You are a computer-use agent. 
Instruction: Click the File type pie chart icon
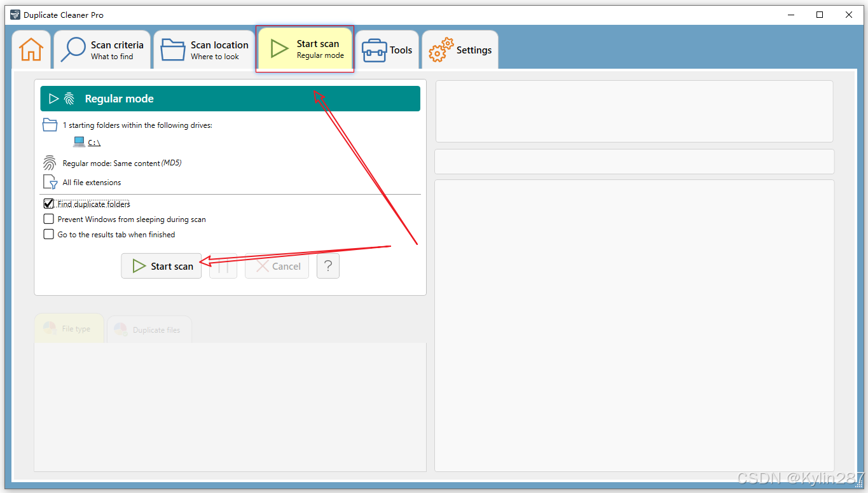point(50,329)
